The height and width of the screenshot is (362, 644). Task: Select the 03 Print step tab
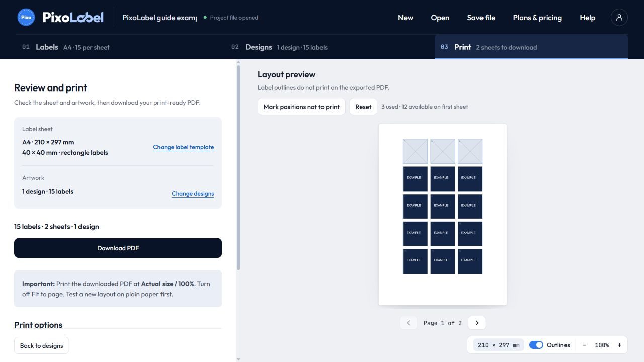coord(531,47)
